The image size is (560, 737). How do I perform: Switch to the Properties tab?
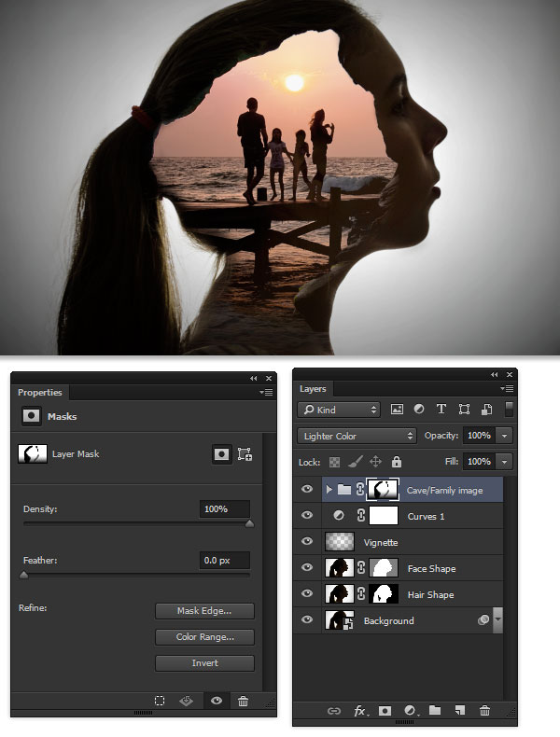[x=40, y=393]
